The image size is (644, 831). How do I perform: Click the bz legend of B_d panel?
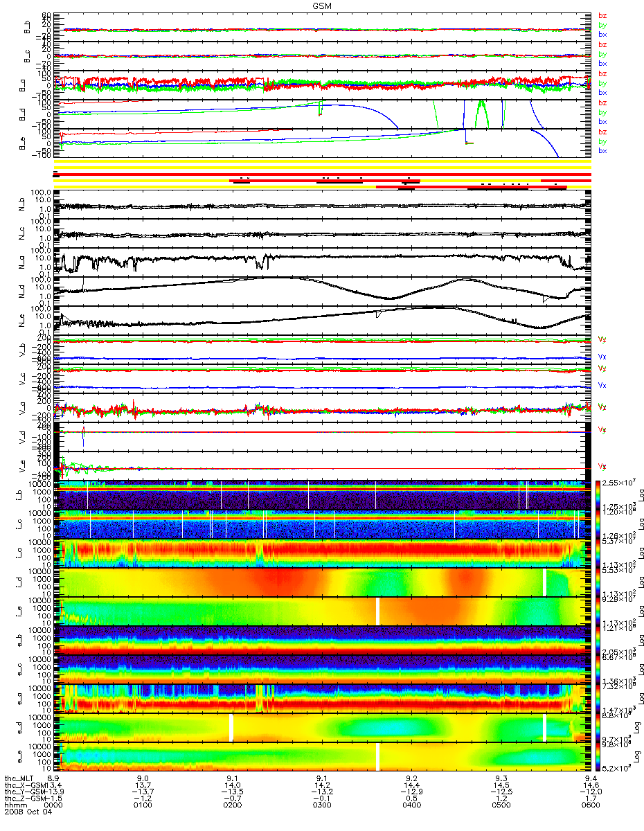(x=602, y=102)
